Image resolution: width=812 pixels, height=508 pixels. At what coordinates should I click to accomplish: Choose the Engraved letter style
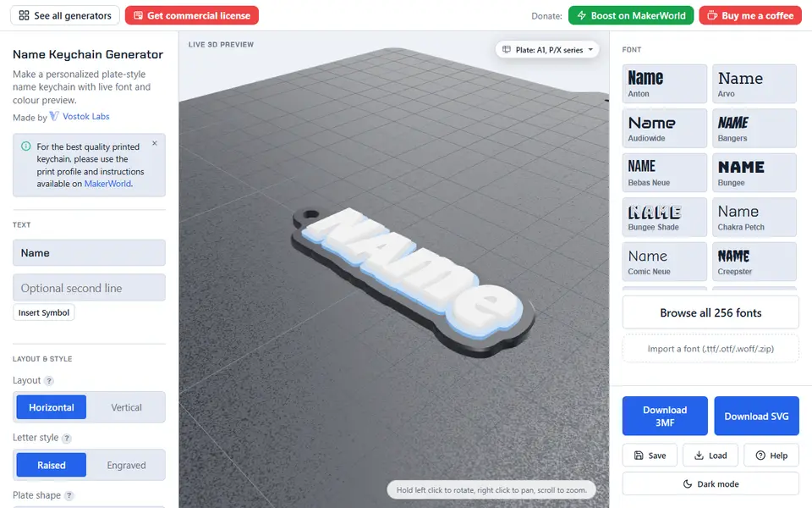pyautogui.click(x=126, y=465)
